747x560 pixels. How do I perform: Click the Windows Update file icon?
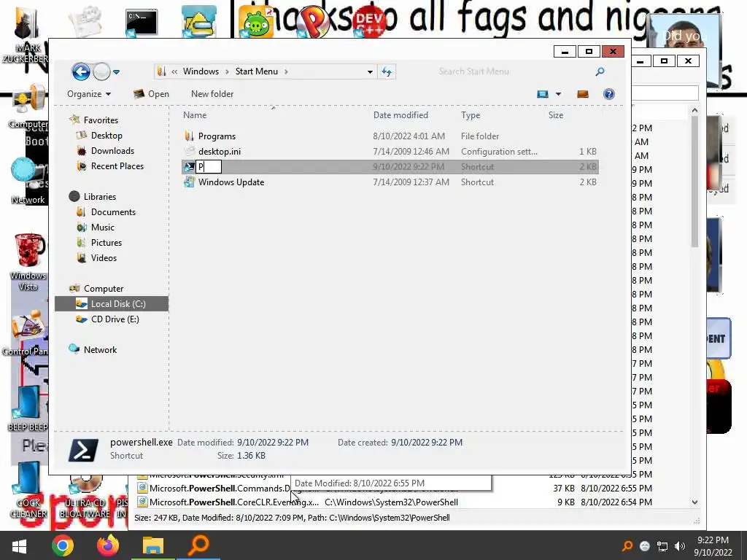[x=189, y=182]
